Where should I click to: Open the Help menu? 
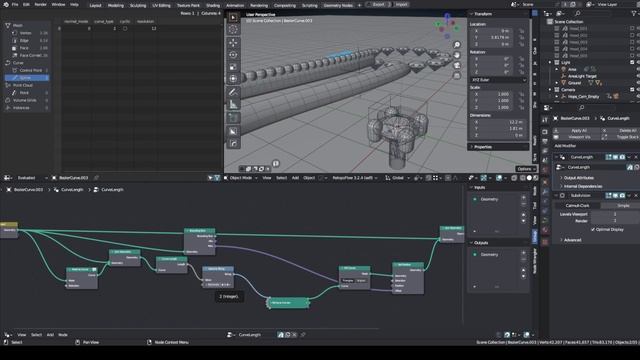pyautogui.click(x=74, y=4)
